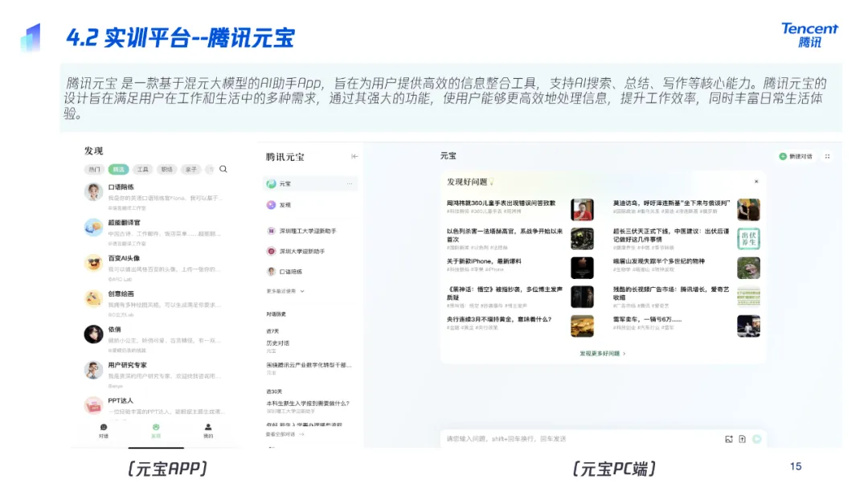This screenshot has height=488, width=868.
Task: Open the 口语陪练 avatar in app list
Action: coord(93,192)
